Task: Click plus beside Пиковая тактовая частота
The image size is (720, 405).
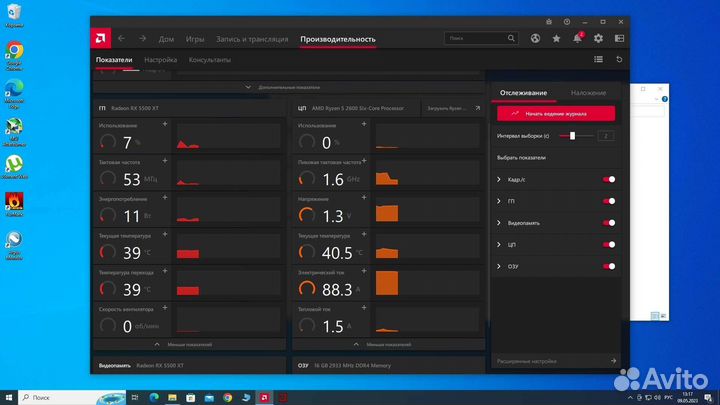Action: click(364, 161)
